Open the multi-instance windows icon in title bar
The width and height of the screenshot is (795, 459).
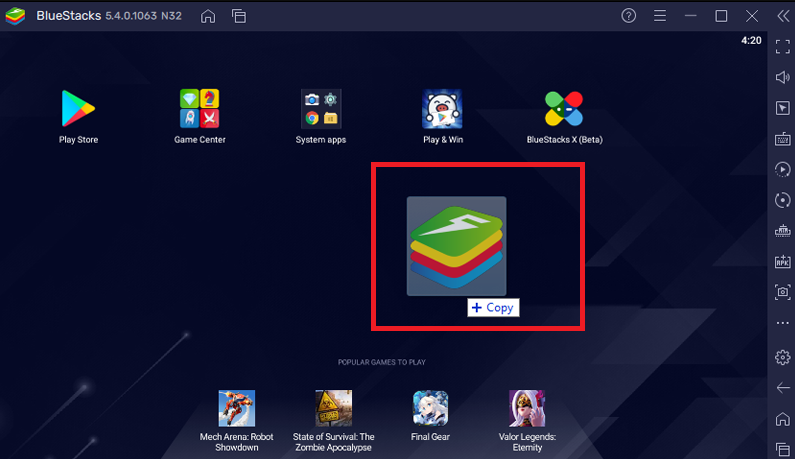(239, 16)
